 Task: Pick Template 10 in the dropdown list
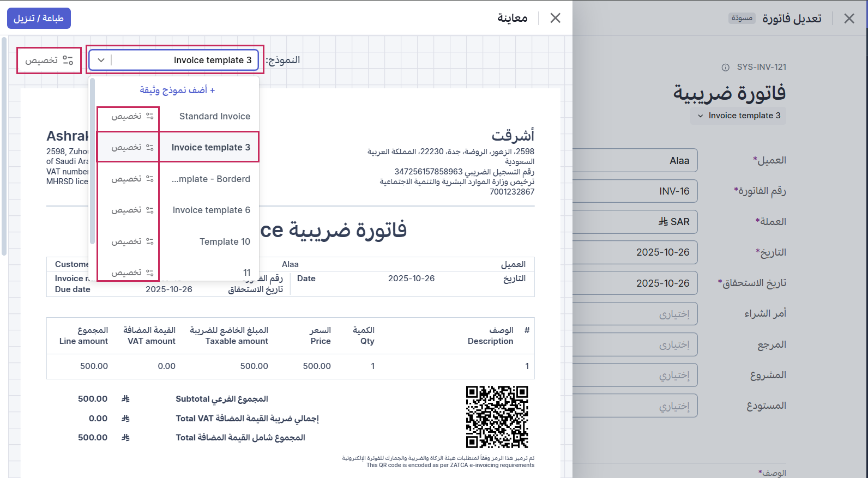tap(225, 241)
